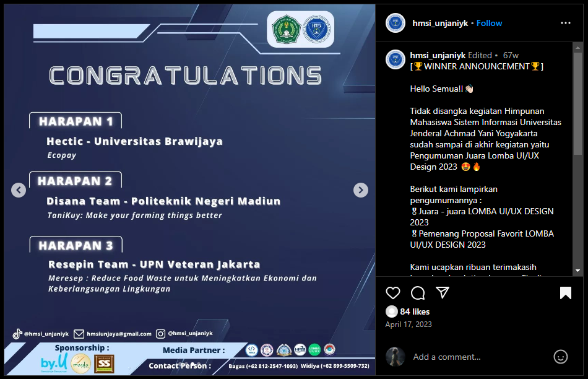Image resolution: width=588 pixels, height=379 pixels.
Task: Click the Follow link
Action: tap(489, 23)
